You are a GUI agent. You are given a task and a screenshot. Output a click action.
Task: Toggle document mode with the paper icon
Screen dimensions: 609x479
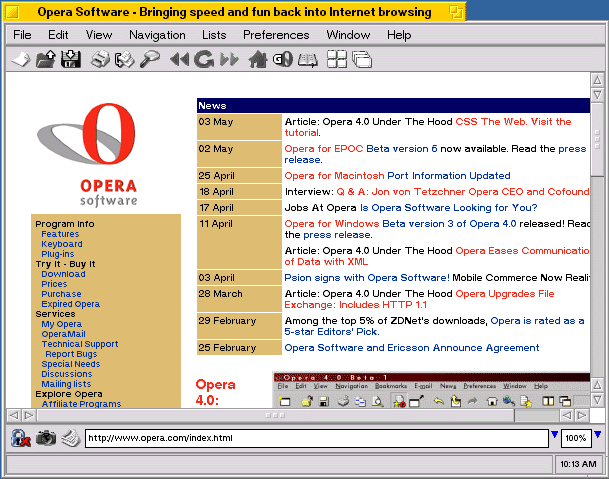pyautogui.click(x=71, y=438)
